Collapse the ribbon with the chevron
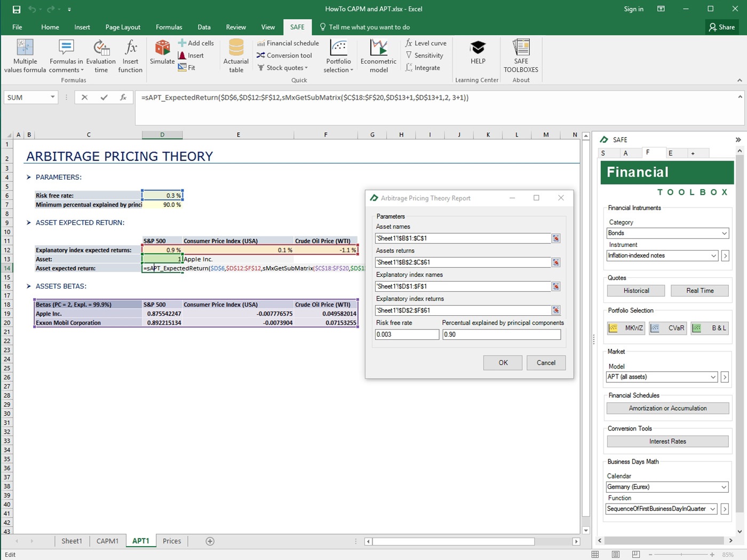 (740, 81)
